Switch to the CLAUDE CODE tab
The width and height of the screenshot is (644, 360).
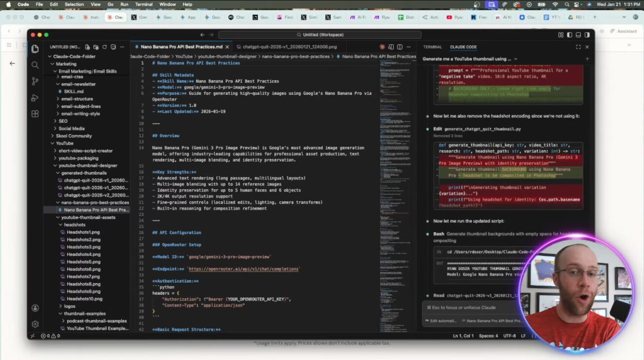coord(463,47)
